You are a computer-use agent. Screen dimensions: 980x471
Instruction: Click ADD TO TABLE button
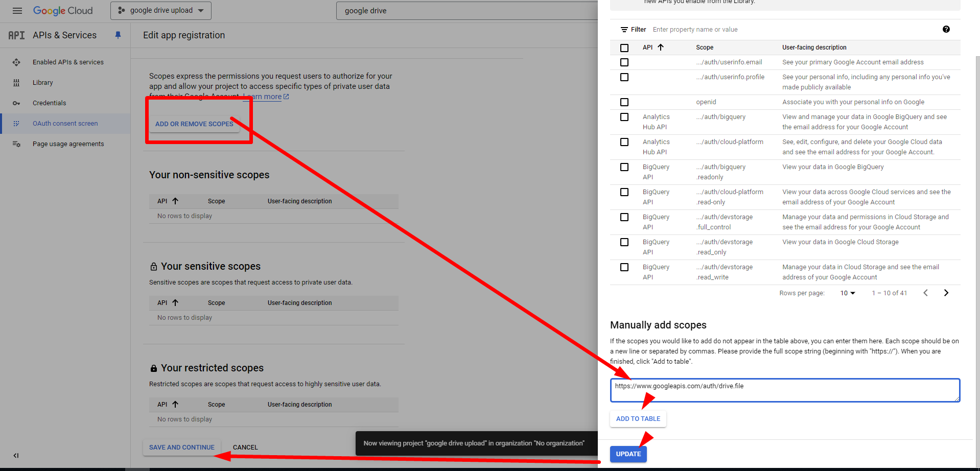pyautogui.click(x=638, y=419)
